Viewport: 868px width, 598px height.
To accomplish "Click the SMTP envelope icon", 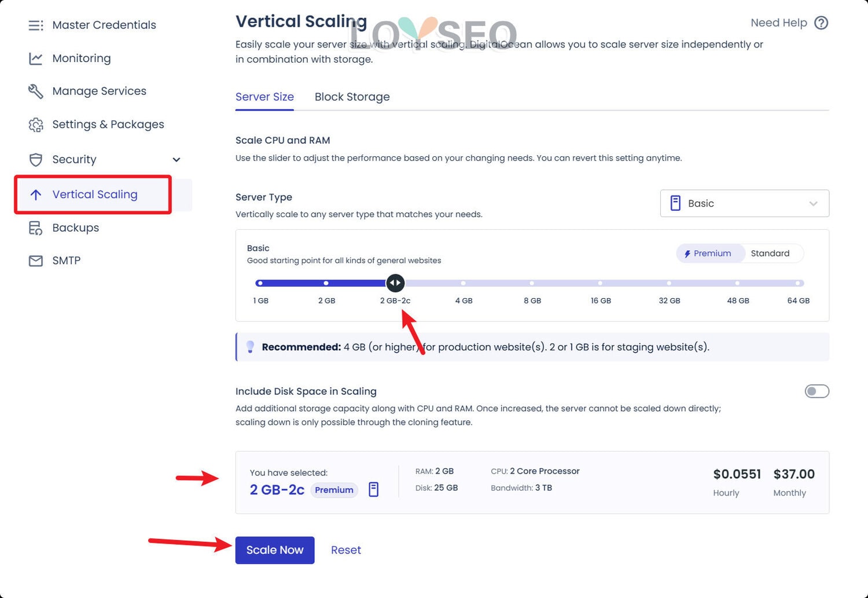I will tap(36, 261).
